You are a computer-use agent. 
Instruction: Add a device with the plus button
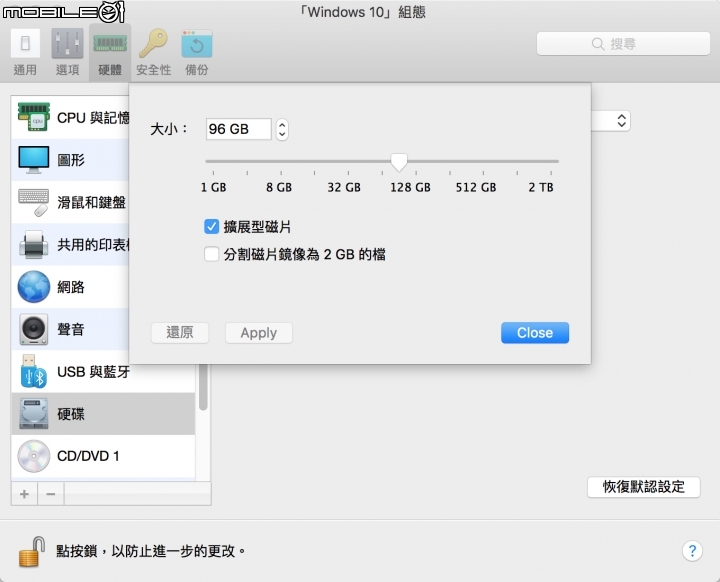[x=24, y=494]
